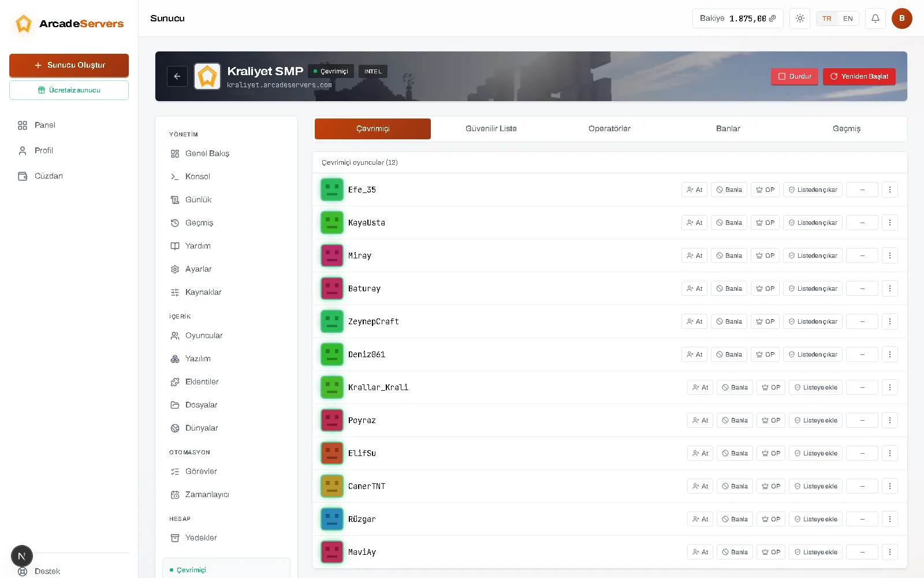Switch language to EN

[848, 18]
